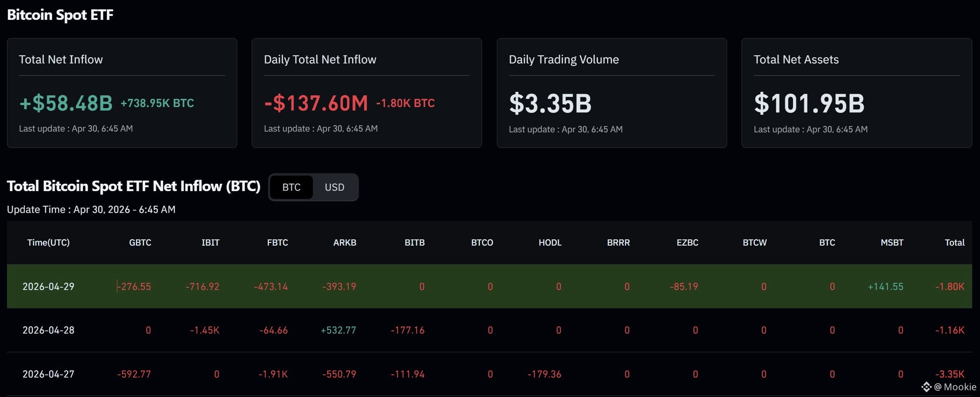Click the +$58.48B Total Net Inflow figure

pyautogui.click(x=66, y=103)
